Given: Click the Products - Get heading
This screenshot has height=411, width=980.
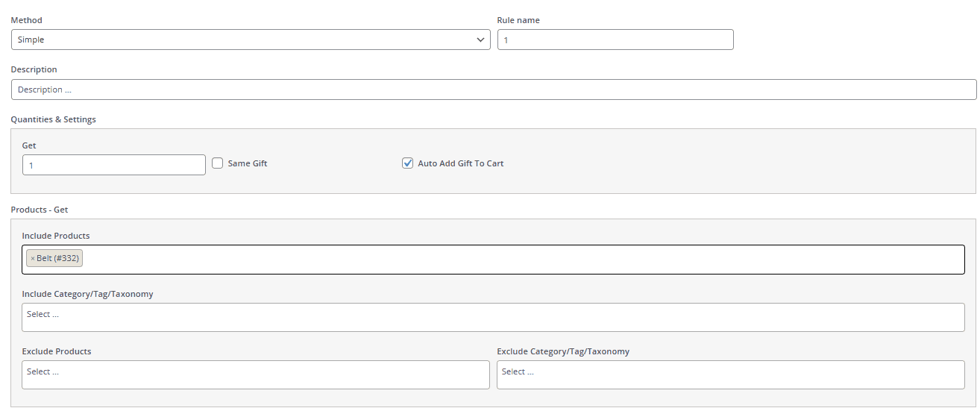Looking at the screenshot, I should click(x=39, y=210).
